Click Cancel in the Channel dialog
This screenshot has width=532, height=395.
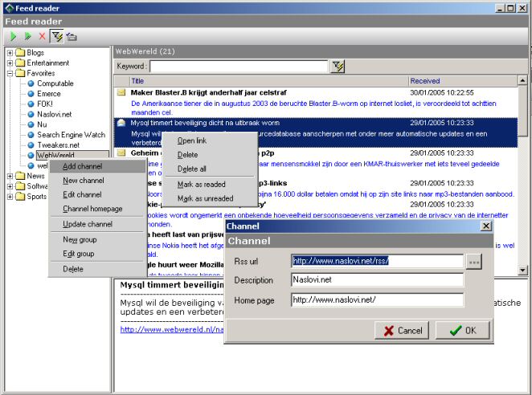pos(402,330)
